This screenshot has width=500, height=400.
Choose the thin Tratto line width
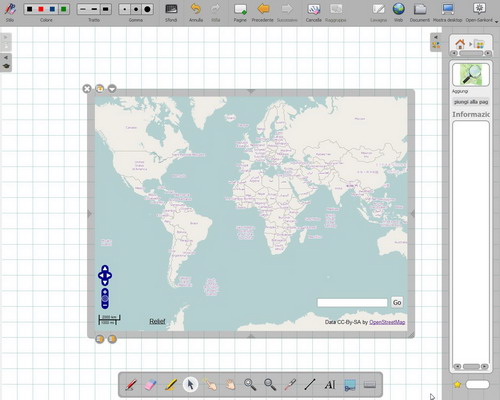tap(83, 9)
